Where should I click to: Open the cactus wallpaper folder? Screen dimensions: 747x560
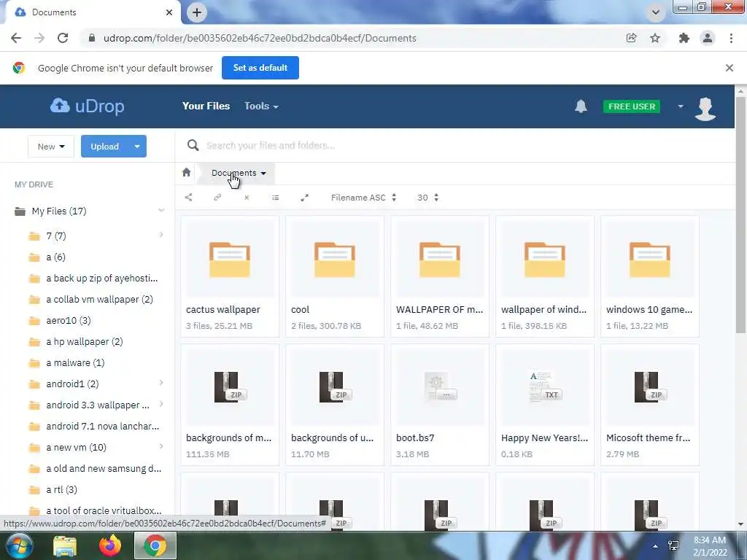coord(230,276)
